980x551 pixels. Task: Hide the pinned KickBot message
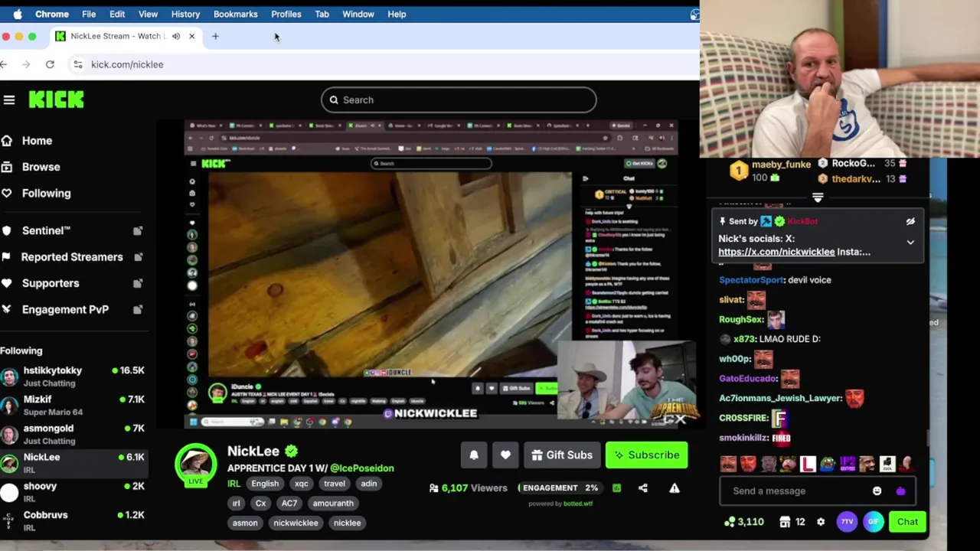(x=910, y=221)
